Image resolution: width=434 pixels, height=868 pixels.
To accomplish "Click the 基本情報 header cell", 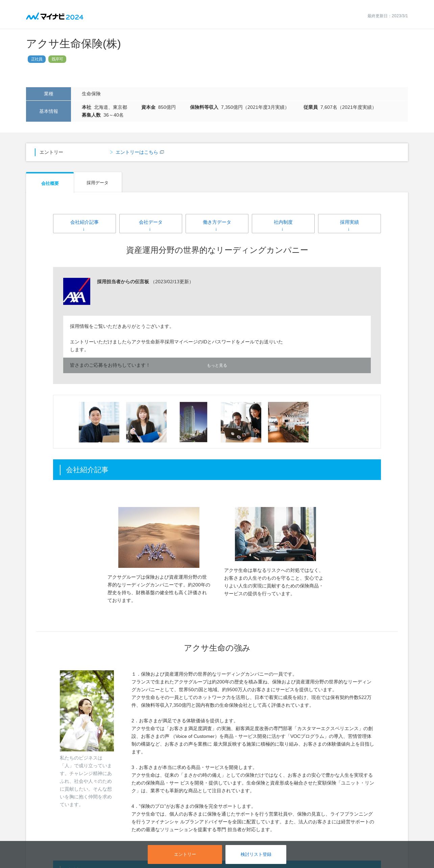I will point(48,111).
